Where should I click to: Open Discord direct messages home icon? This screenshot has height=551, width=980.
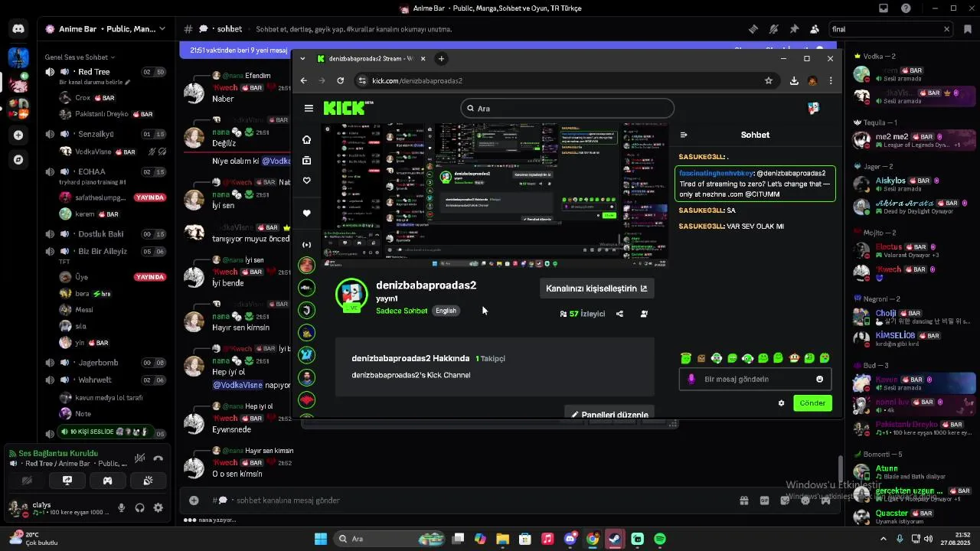point(18,29)
